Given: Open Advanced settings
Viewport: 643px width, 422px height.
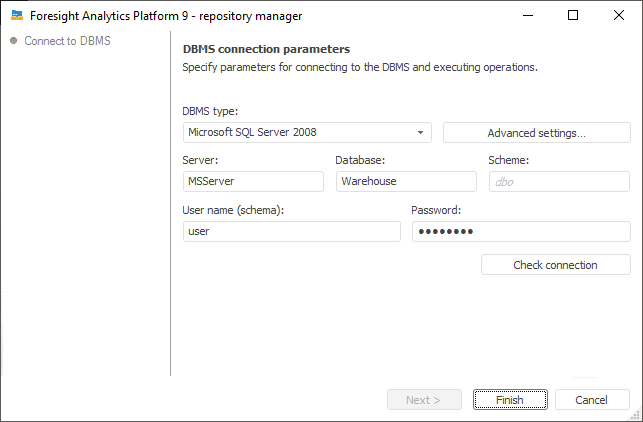Looking at the screenshot, I should tap(536, 133).
